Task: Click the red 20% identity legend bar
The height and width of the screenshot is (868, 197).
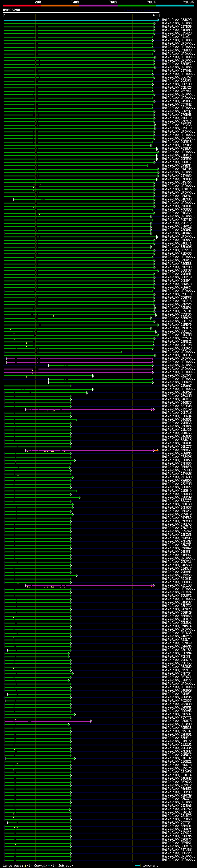Action: click(22, 6)
